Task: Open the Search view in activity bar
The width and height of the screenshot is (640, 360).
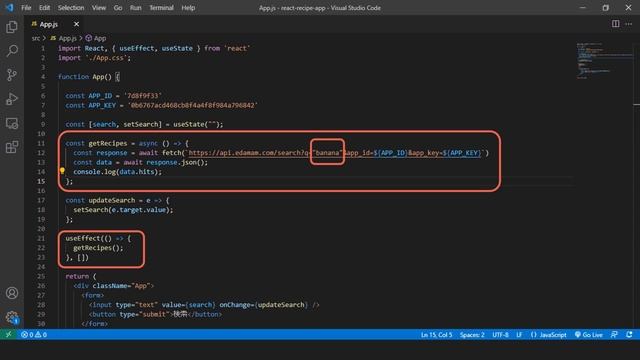Action: click(x=12, y=51)
